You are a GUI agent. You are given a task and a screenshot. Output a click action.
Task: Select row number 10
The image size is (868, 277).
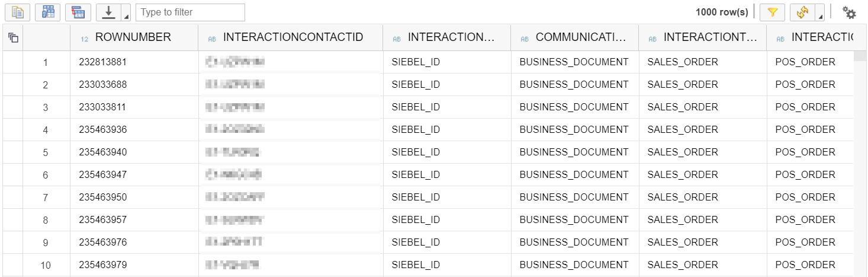coord(46,265)
